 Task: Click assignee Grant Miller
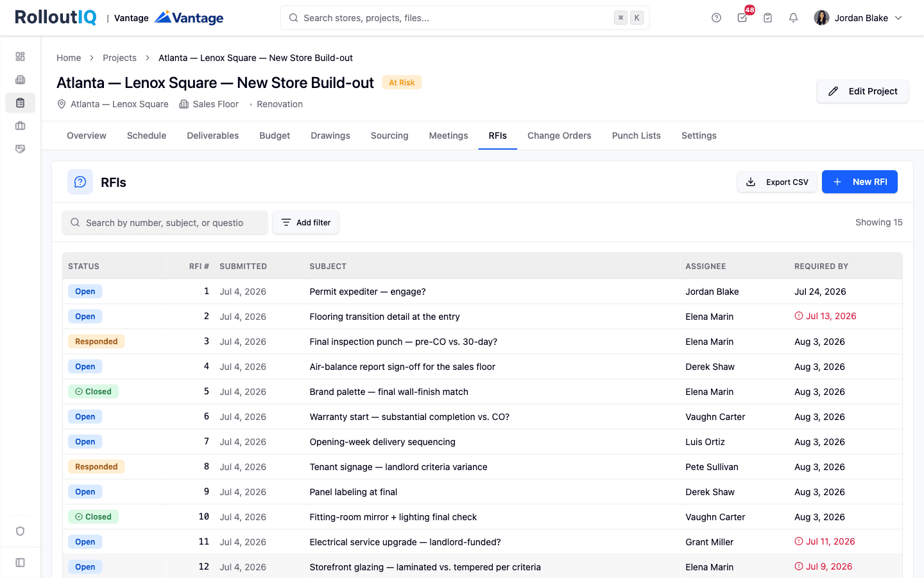(709, 542)
